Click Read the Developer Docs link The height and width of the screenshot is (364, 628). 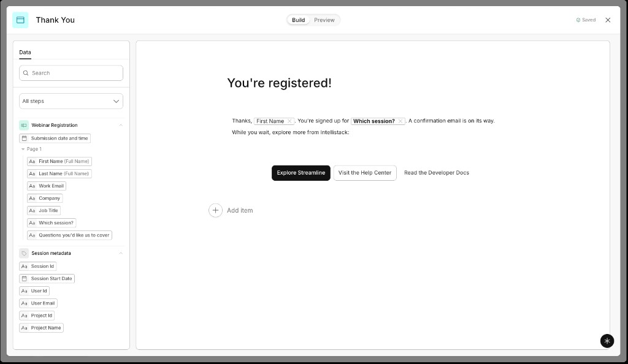pos(437,173)
